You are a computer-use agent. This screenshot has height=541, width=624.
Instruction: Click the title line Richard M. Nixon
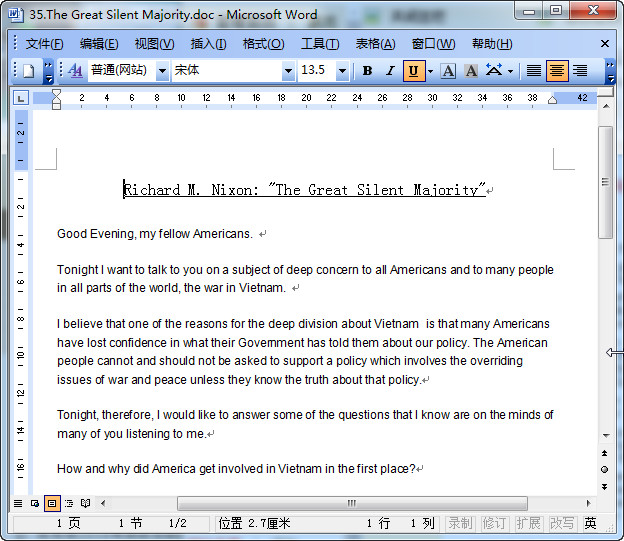point(305,190)
